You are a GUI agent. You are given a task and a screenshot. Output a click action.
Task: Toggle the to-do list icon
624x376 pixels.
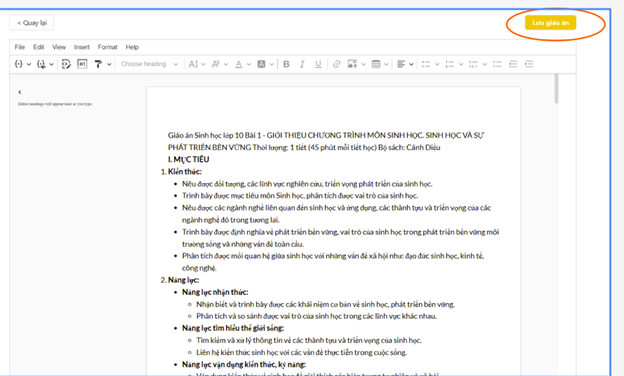point(497,64)
